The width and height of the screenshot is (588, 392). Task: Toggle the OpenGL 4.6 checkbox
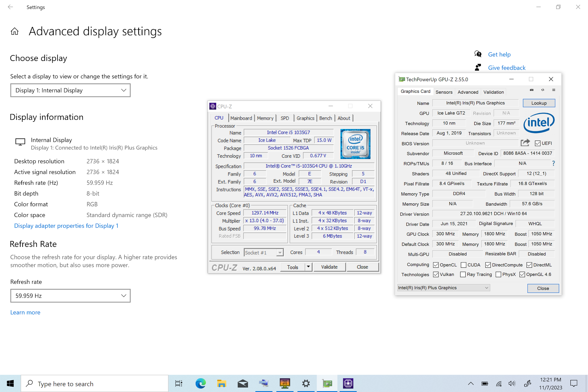pyautogui.click(x=522, y=274)
